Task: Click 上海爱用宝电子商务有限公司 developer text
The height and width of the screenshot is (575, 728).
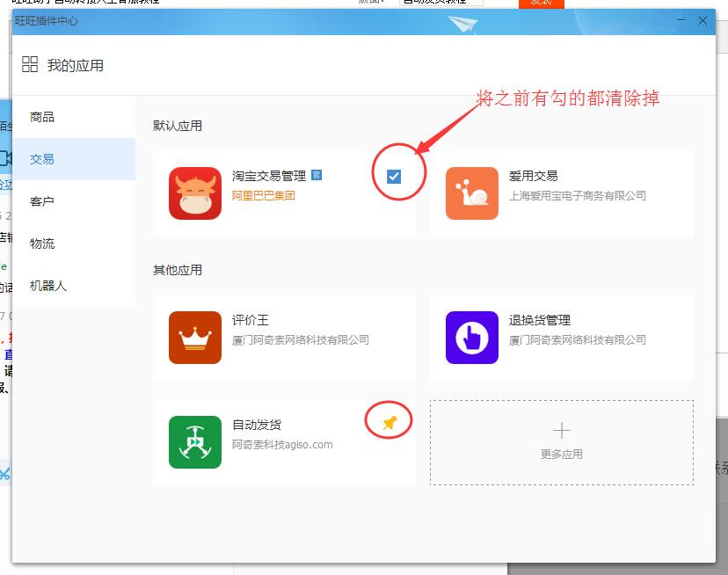Action: click(577, 195)
